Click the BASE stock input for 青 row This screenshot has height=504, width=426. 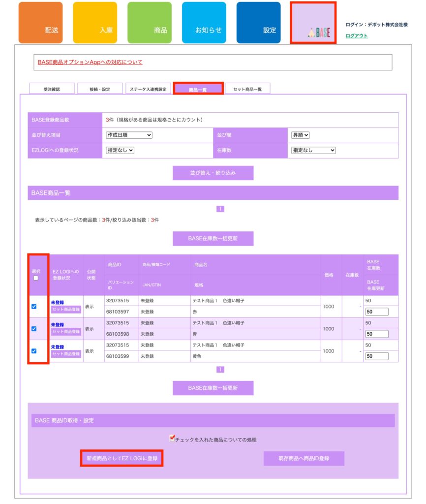pyautogui.click(x=377, y=334)
